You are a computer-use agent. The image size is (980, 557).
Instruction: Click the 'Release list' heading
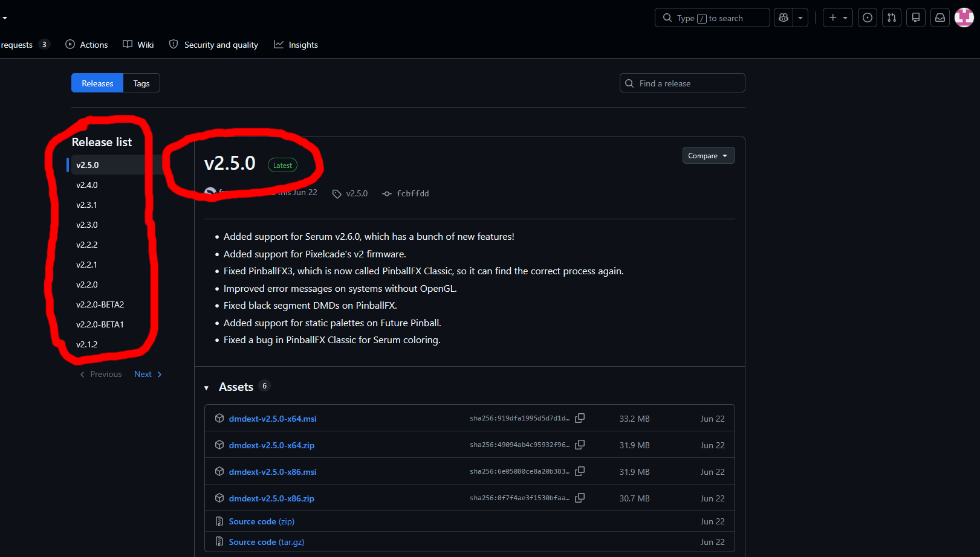point(102,142)
